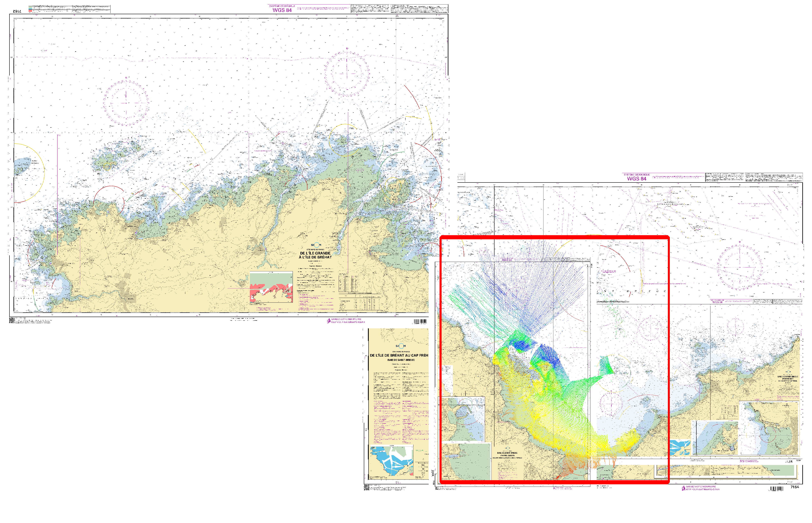812x523 pixels.
Task: Click the WGS 84 heading on chart 7154
Action: (636, 179)
